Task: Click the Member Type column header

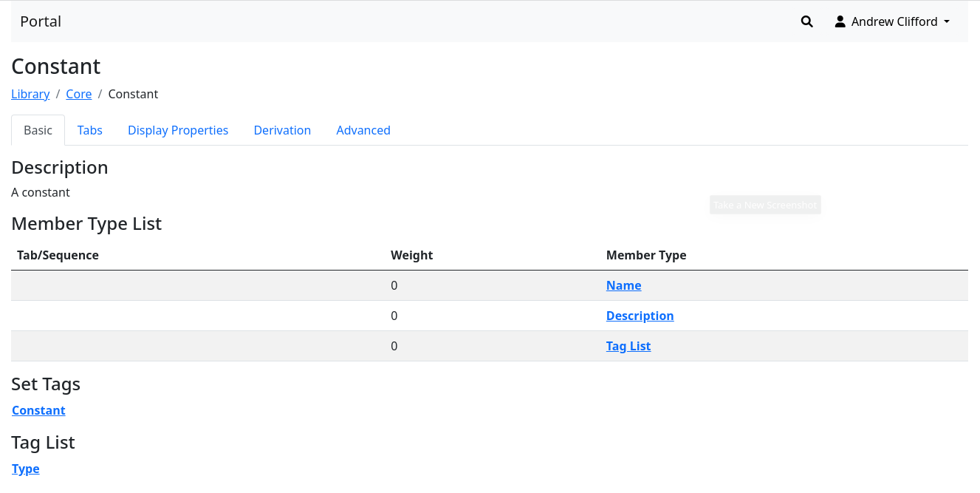Action: click(646, 255)
